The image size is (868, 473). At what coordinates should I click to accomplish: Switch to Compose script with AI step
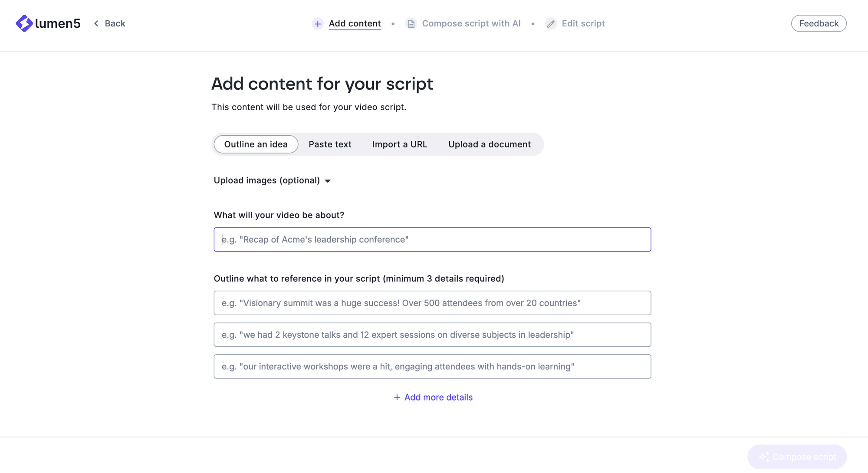point(471,23)
